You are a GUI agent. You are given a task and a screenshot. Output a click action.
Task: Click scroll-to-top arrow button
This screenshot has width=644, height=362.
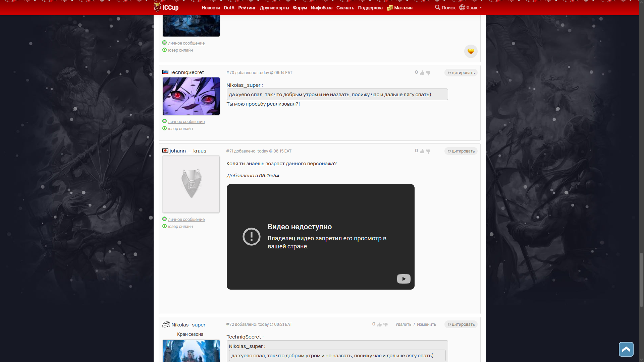coord(626,349)
